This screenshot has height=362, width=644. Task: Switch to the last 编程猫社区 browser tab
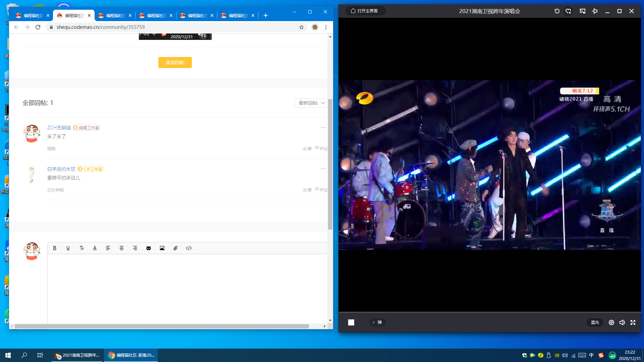tap(238, 15)
